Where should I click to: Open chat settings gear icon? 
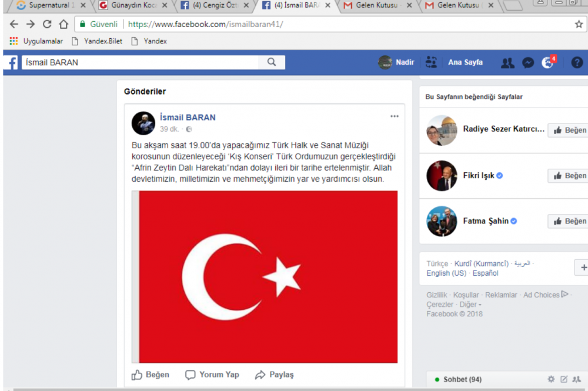(x=551, y=379)
